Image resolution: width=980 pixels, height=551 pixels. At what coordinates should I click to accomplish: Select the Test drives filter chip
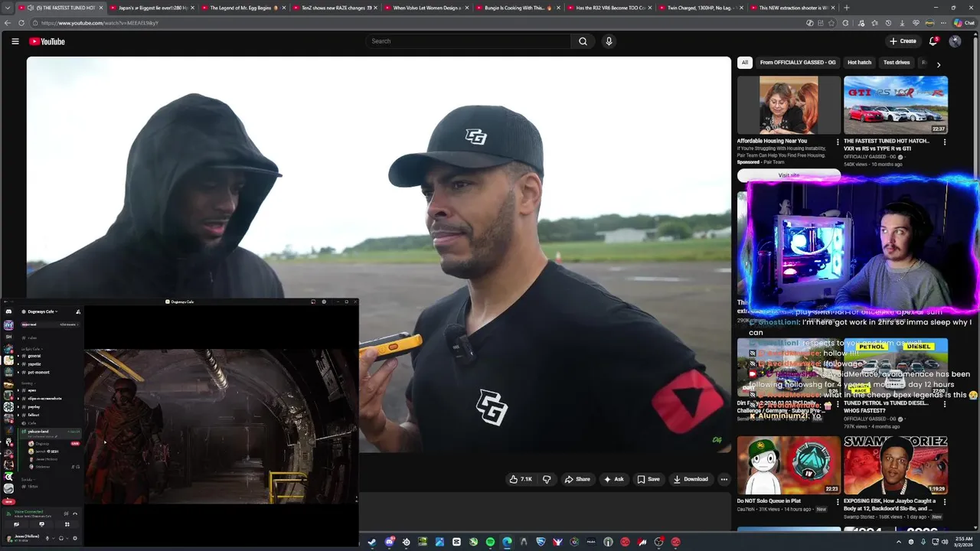point(897,63)
